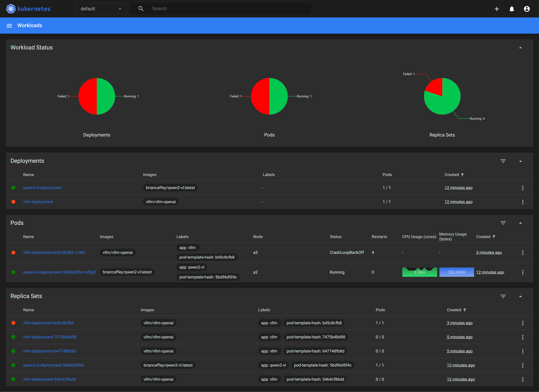Click the Pods pie chart
Screen dimensions: 539x392
[269, 96]
